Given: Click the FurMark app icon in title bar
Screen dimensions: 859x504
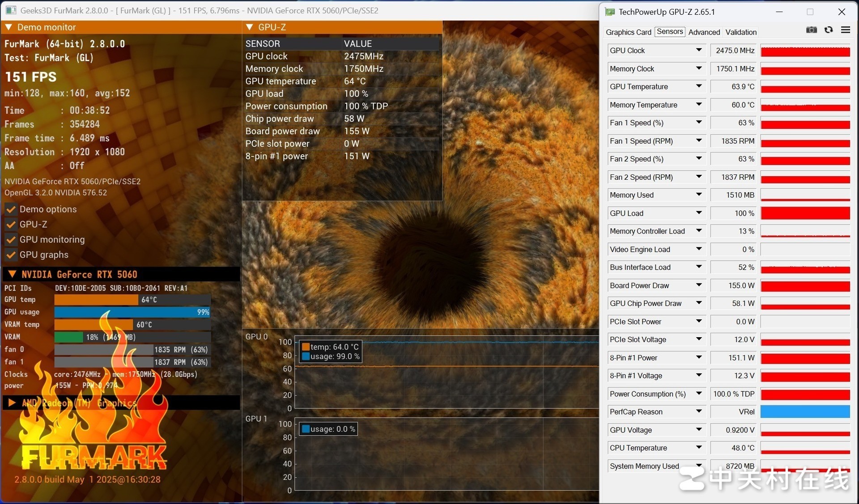Looking at the screenshot, I should (11, 10).
